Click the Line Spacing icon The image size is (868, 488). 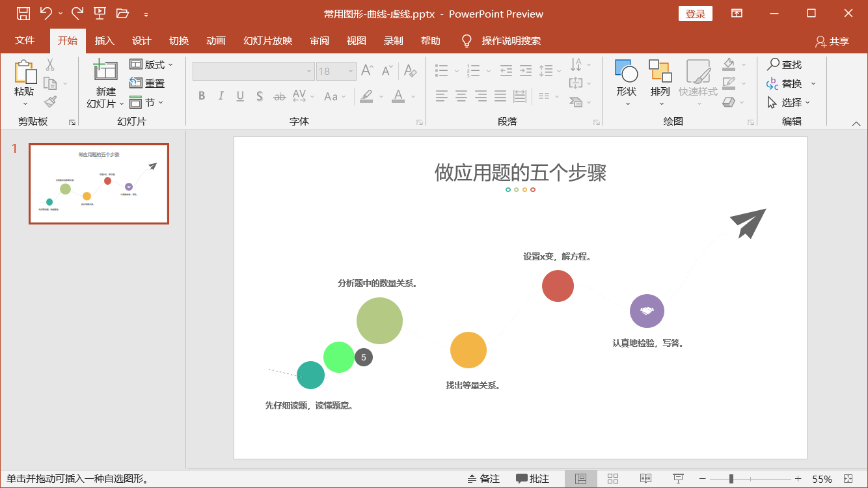[x=546, y=70]
